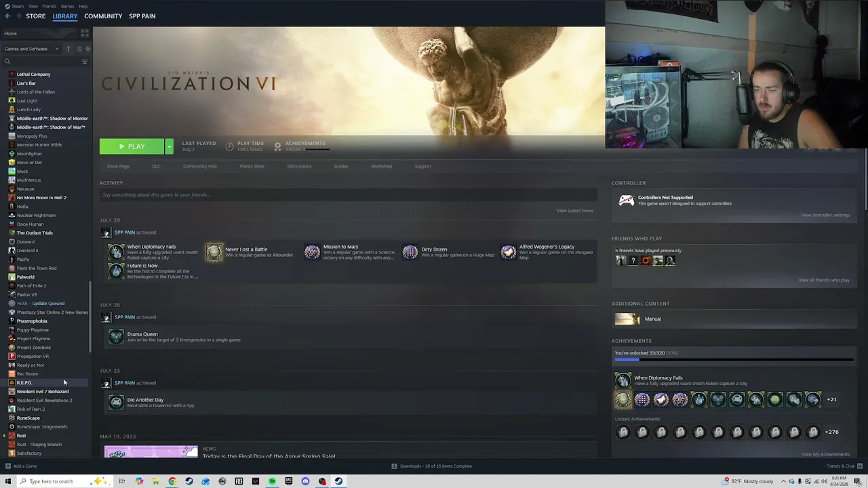Open File Explorer from the taskbar
The image size is (868, 488).
click(x=156, y=481)
